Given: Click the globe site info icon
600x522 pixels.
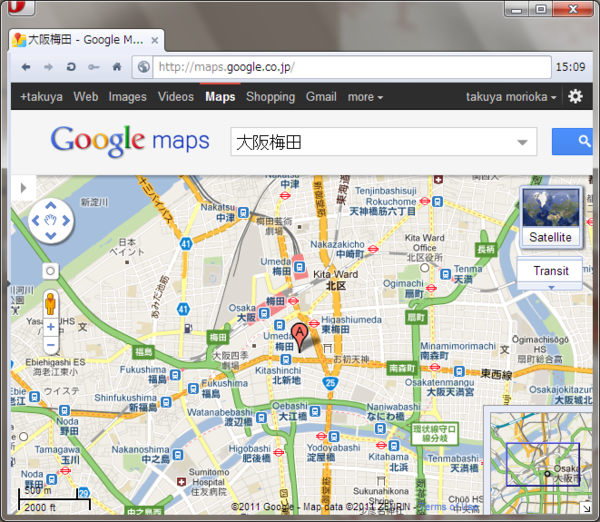Looking at the screenshot, I should pos(143,67).
